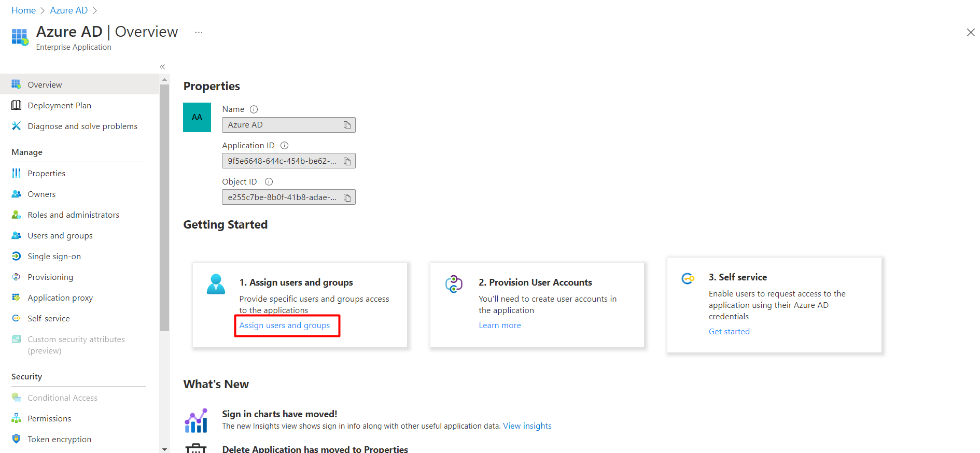Click the sidebar vertical scrollbar thumb
Viewport: 980px width, 453px height.
point(164,207)
